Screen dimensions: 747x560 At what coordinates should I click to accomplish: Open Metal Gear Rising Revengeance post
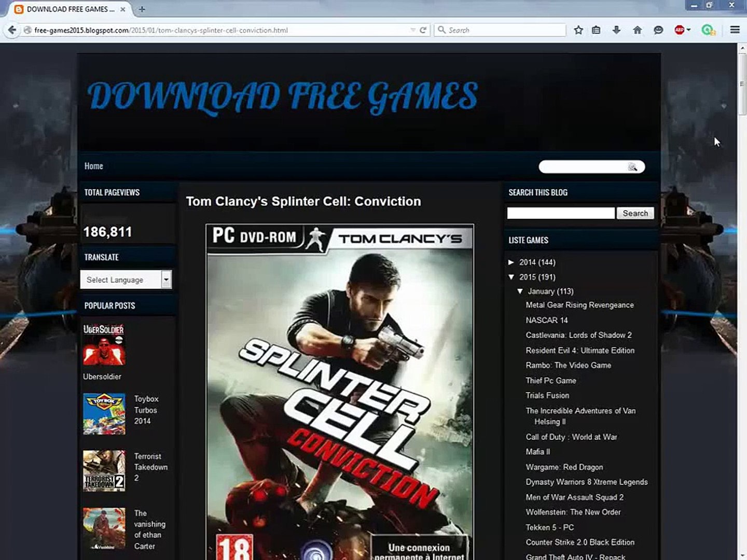(579, 305)
